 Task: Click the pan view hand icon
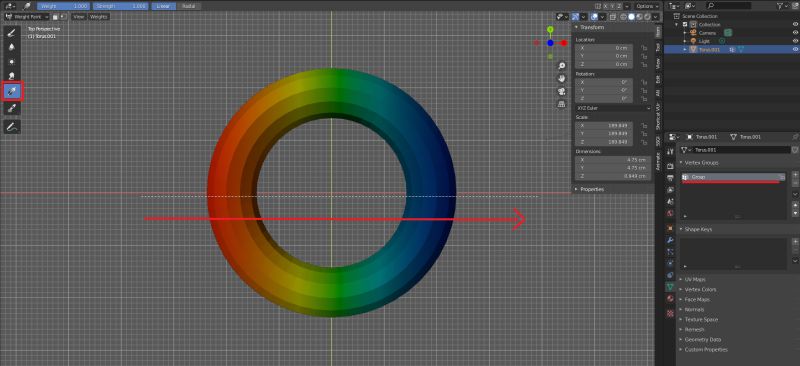pyautogui.click(x=562, y=79)
